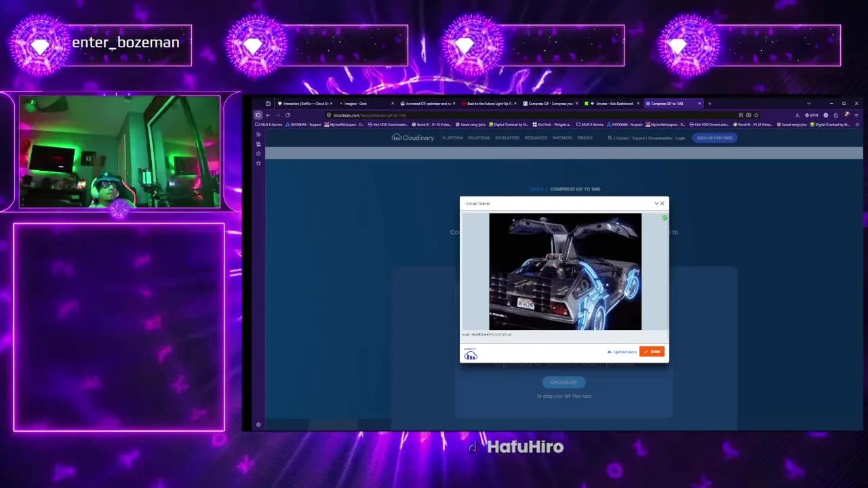The image size is (868, 488).
Task: Open the PLATFORM menu on Cloudinary
Action: pyautogui.click(x=452, y=138)
